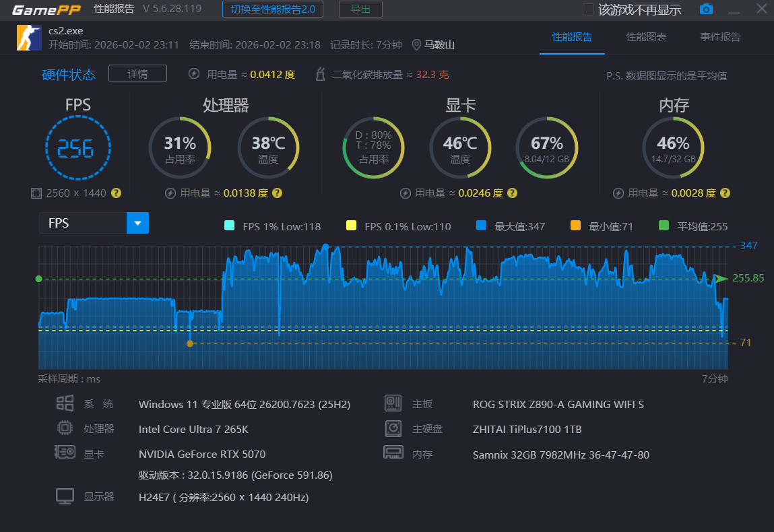Click the help icon next to 0.0246 度

[x=513, y=193]
